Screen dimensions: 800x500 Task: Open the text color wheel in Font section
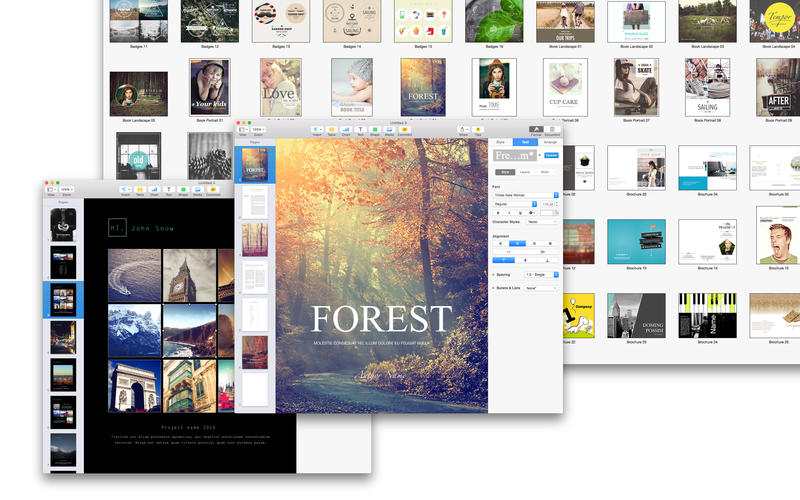(554, 213)
